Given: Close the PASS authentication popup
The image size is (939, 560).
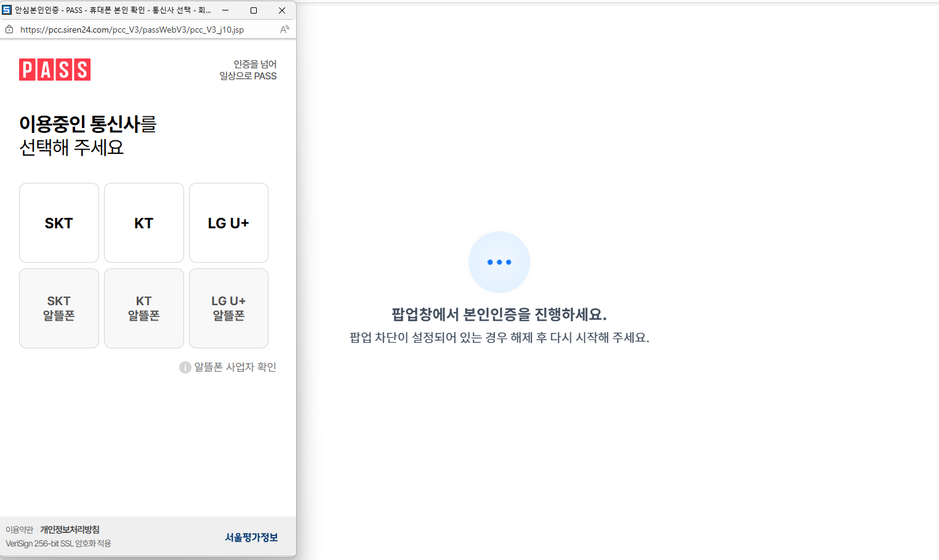Looking at the screenshot, I should tap(282, 10).
